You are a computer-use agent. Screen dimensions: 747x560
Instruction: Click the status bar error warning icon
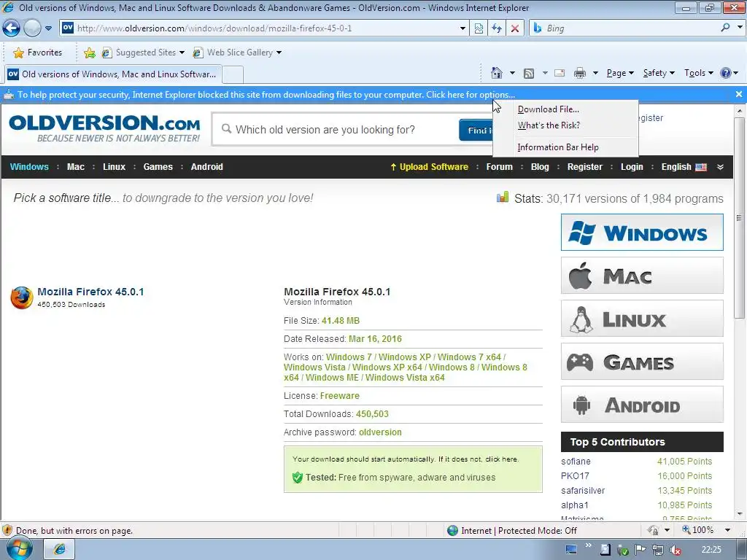7,531
